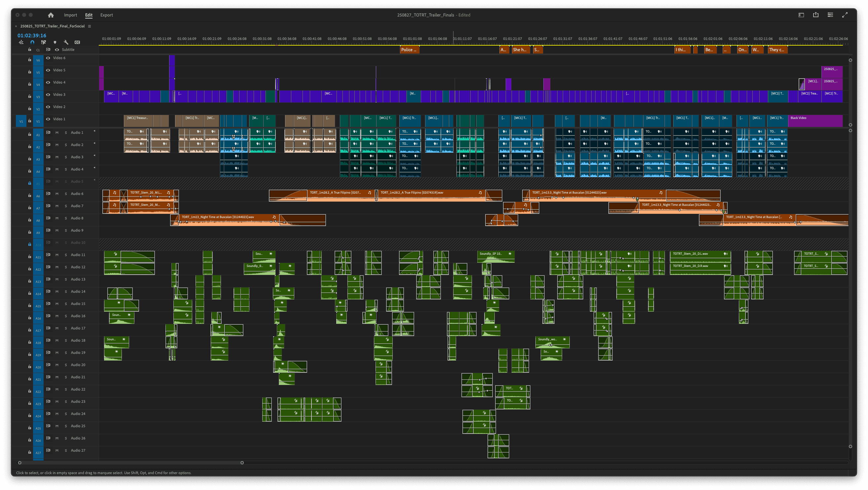Switch to the Export tab
The width and height of the screenshot is (868, 490).
tap(106, 15)
